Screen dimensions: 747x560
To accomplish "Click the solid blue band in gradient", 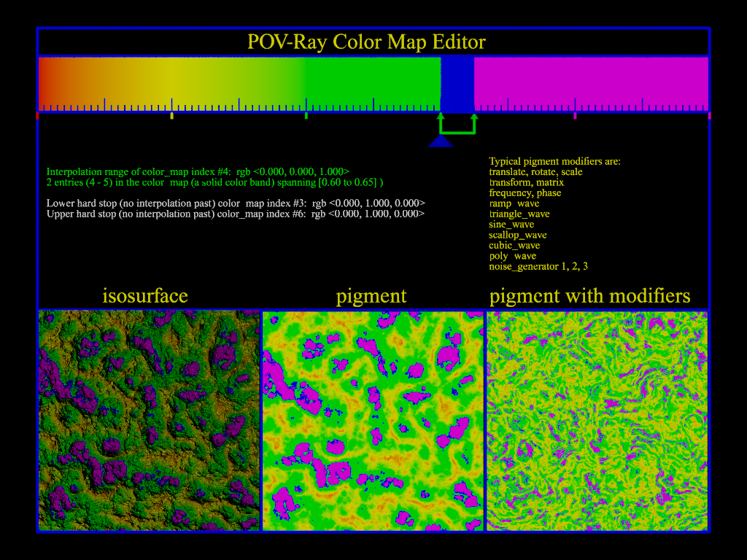I will pos(457,82).
